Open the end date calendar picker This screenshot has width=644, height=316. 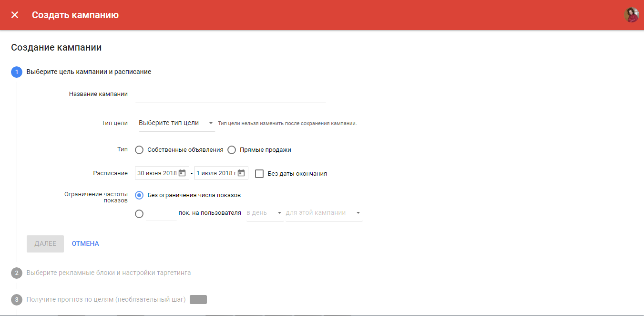pyautogui.click(x=242, y=173)
